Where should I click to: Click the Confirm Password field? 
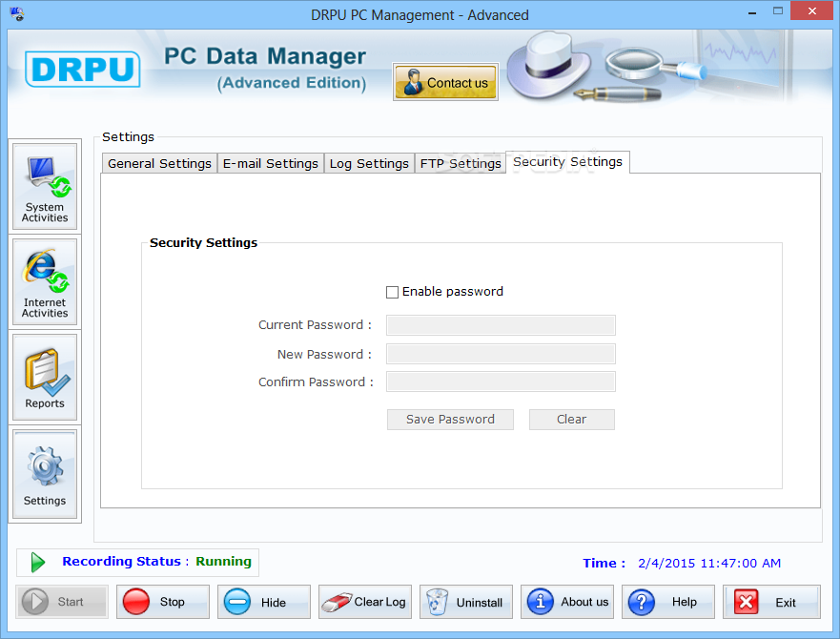coord(501,381)
